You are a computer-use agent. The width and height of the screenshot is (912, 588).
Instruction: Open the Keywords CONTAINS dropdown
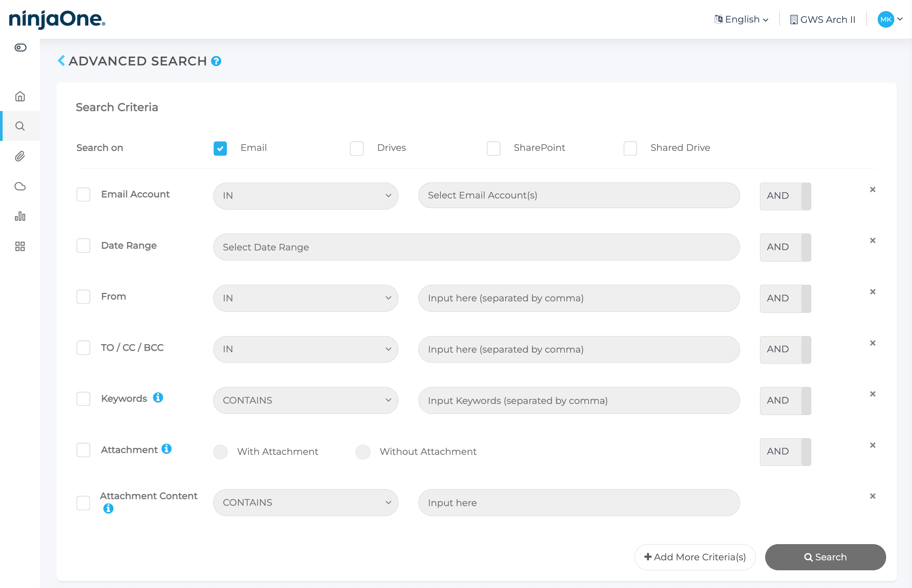(x=306, y=401)
